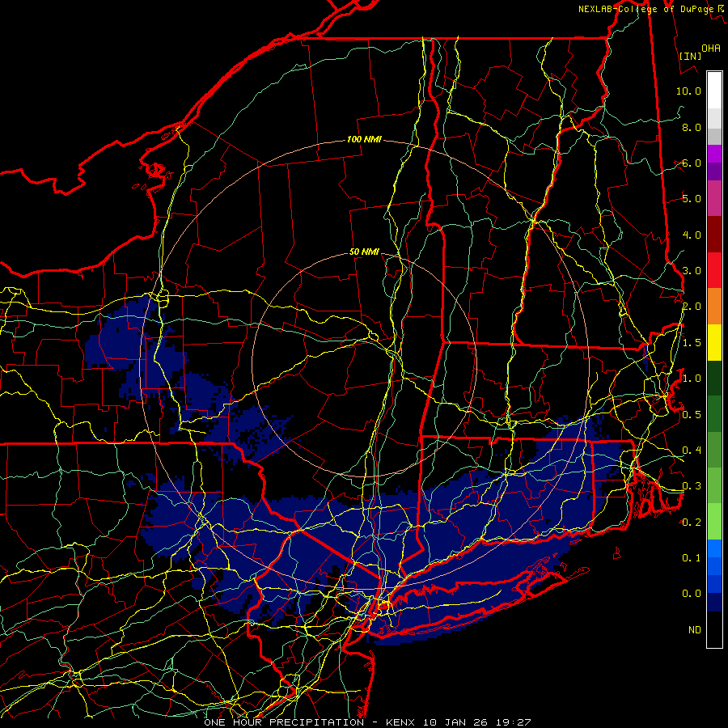Click the 4.0 scale label
Screen dimensions: 728x728
point(692,235)
